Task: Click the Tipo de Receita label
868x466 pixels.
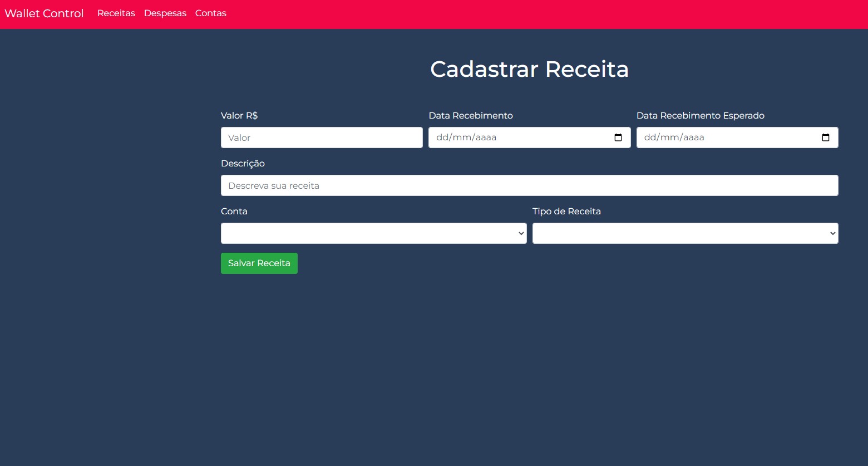Action: (x=566, y=212)
